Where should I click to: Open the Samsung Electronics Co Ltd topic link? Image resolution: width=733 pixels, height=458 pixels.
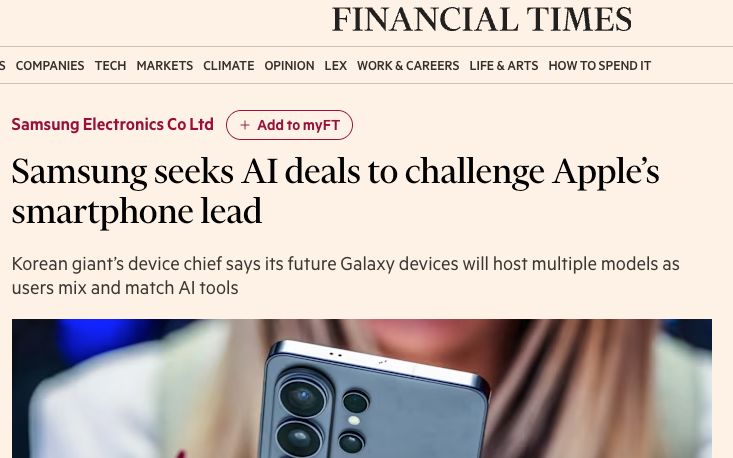(x=112, y=125)
